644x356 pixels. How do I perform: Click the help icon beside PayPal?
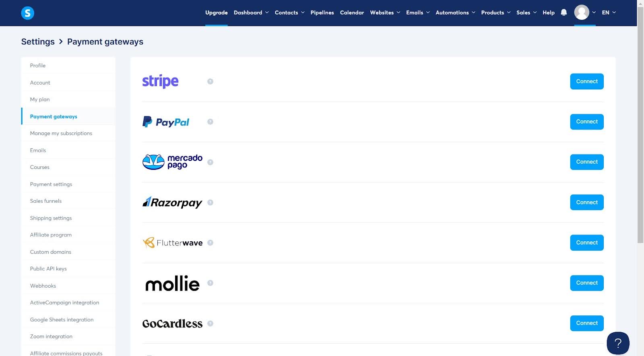[210, 121]
